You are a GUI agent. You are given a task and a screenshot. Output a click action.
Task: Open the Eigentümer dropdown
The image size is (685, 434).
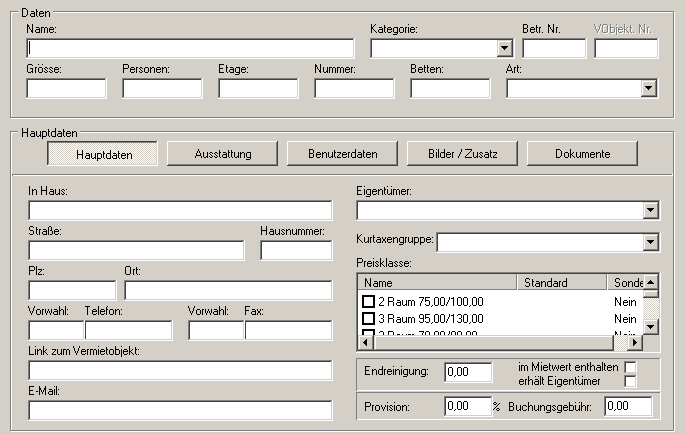point(651,210)
